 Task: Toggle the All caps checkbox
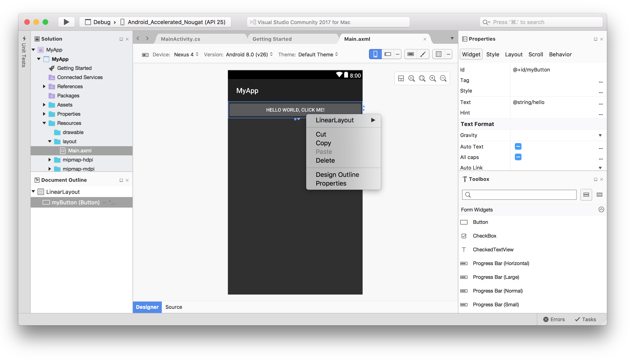point(518,157)
